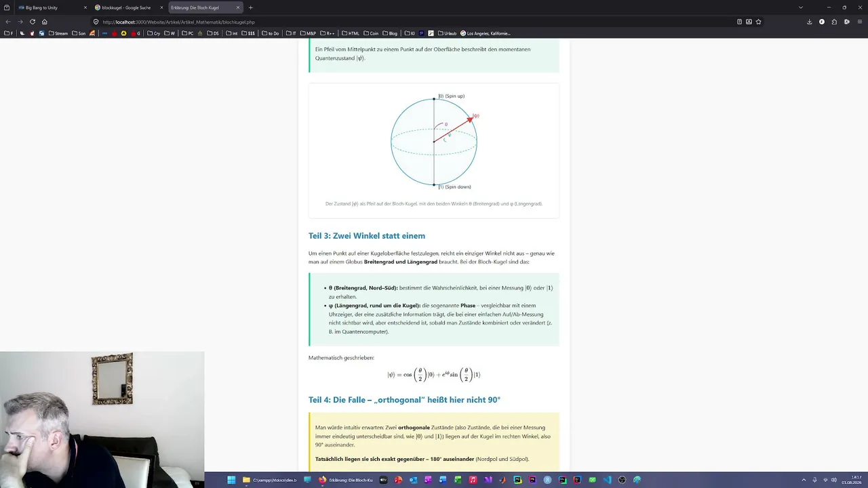
Task: Open the Apple TV taskbar icon
Action: (383, 480)
